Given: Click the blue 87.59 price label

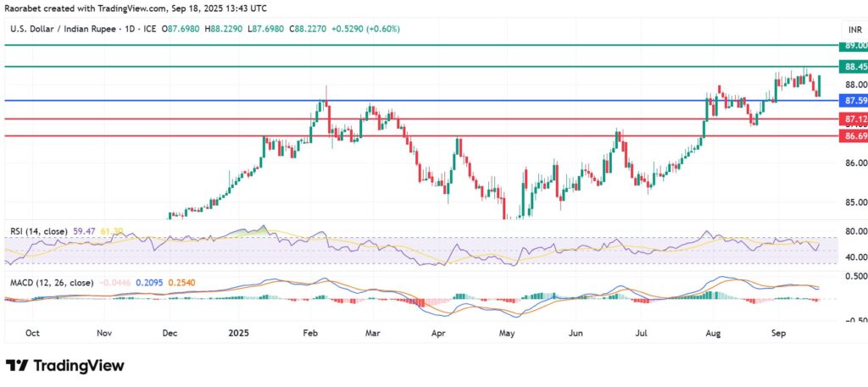Looking at the screenshot, I should 851,100.
